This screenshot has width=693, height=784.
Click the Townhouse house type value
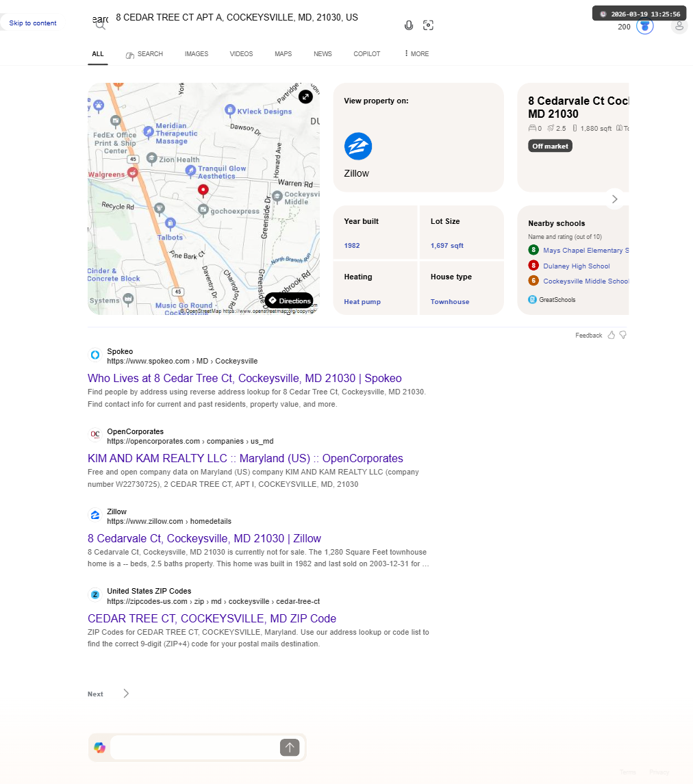coord(450,301)
